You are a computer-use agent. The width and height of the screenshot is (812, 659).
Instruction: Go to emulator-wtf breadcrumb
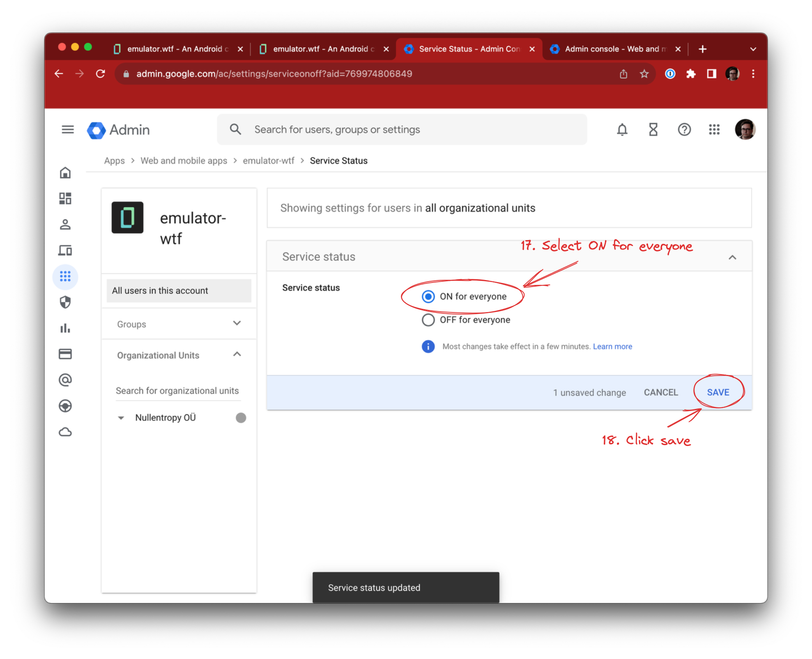(x=269, y=161)
